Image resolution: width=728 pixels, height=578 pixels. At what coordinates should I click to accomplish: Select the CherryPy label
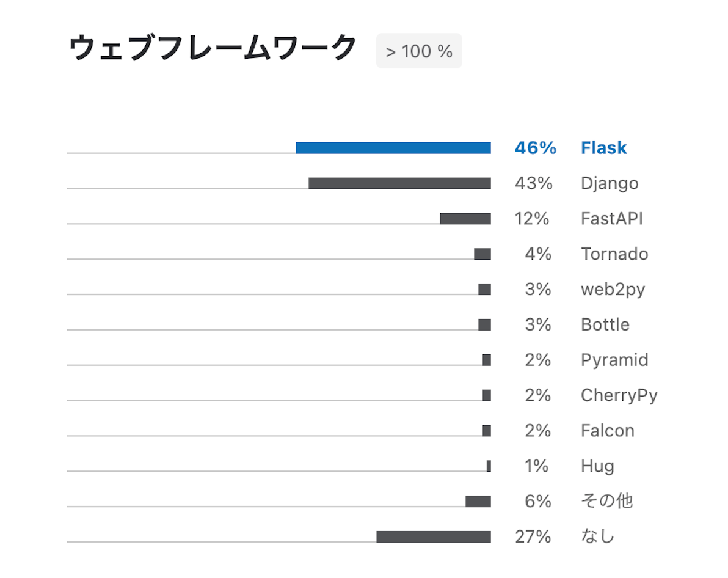pos(619,395)
